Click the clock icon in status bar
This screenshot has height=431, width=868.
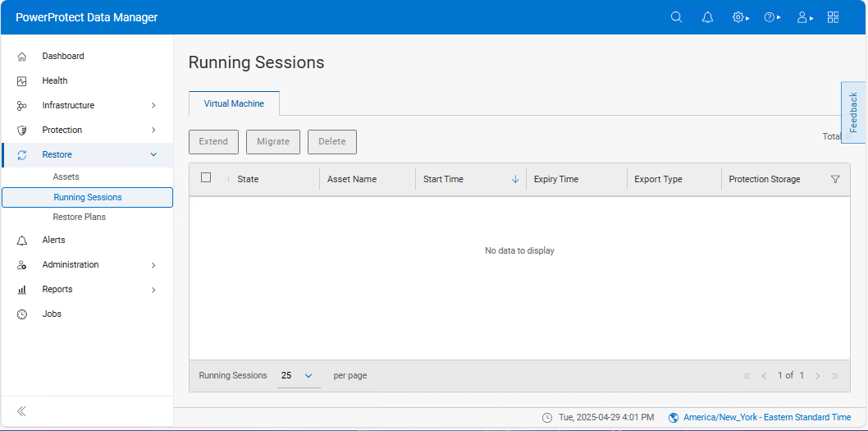click(547, 417)
